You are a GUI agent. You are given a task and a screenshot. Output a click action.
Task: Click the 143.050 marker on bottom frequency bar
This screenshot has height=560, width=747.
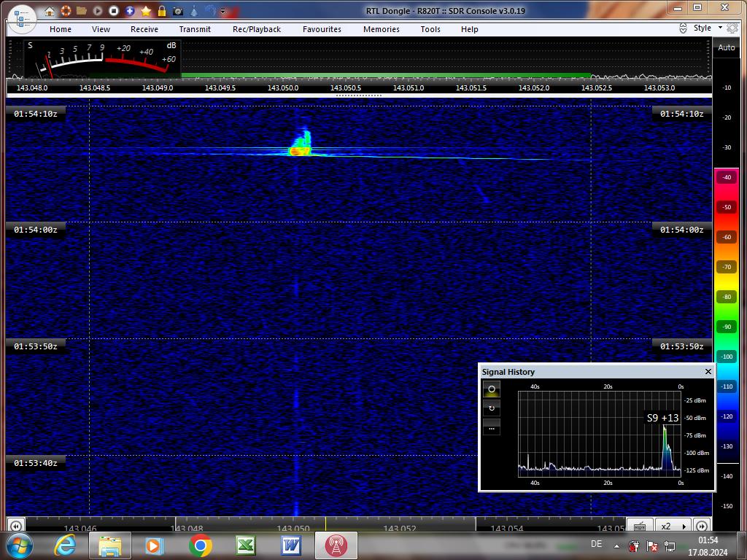click(x=293, y=529)
